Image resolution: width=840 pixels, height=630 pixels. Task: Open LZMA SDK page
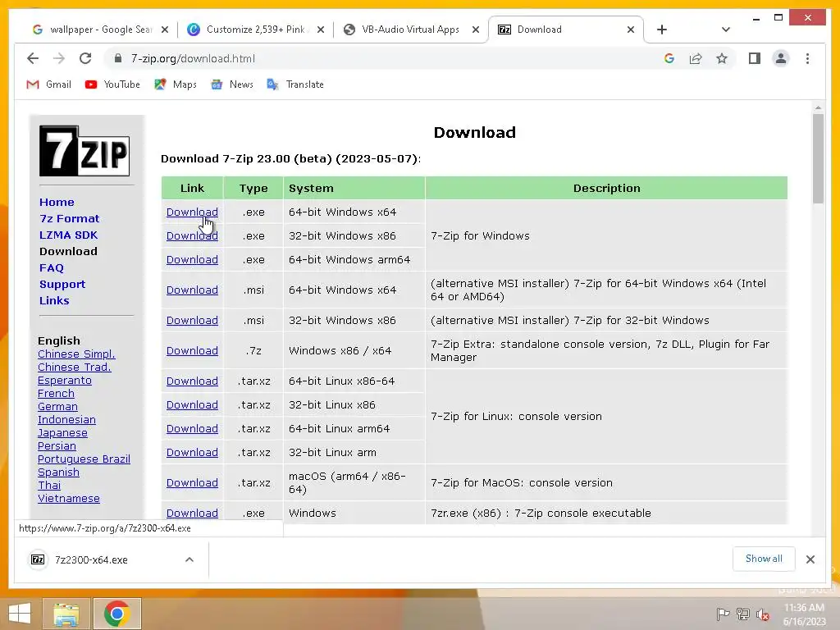(69, 235)
